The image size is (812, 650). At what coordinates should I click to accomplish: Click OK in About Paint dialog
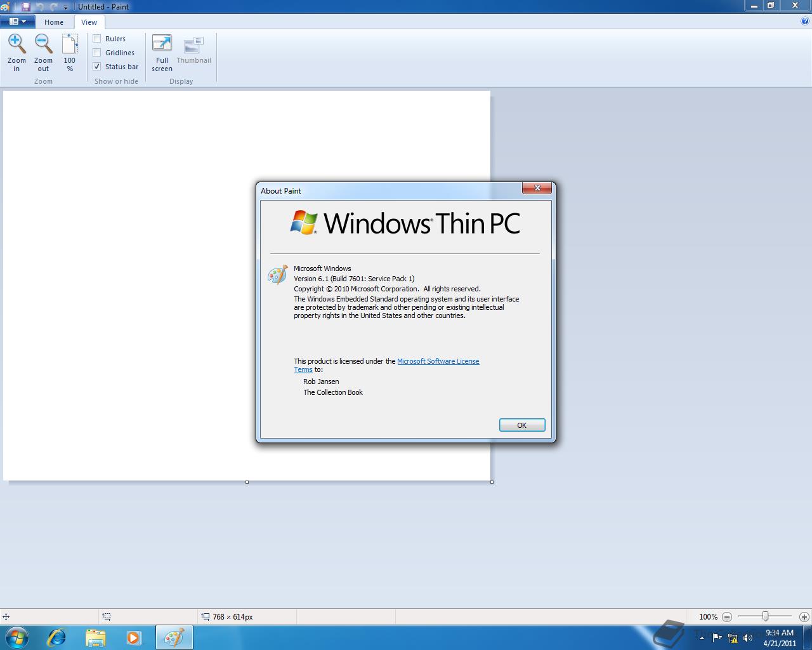coord(522,425)
